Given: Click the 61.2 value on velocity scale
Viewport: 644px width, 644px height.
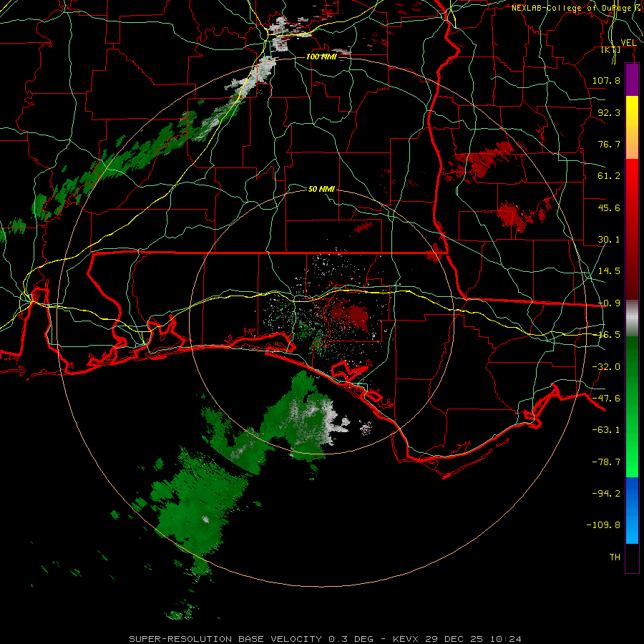Looking at the screenshot, I should click(x=609, y=176).
